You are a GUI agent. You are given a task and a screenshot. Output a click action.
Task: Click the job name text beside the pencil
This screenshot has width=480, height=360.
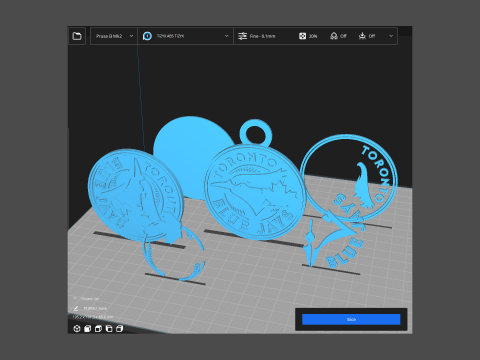(x=95, y=308)
